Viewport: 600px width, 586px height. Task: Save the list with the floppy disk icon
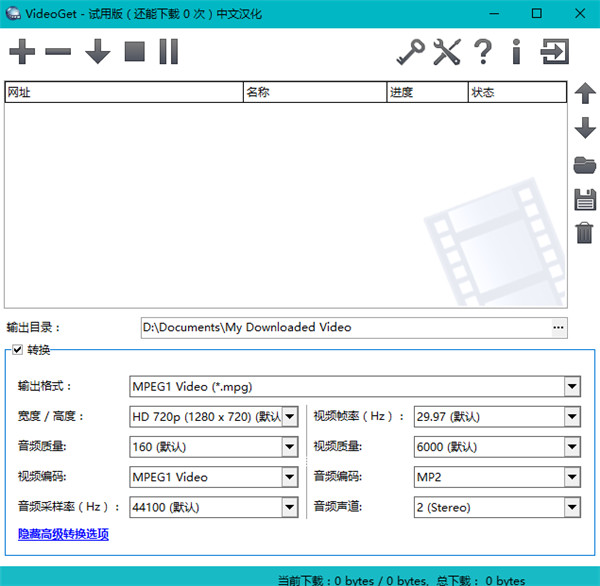click(x=585, y=199)
